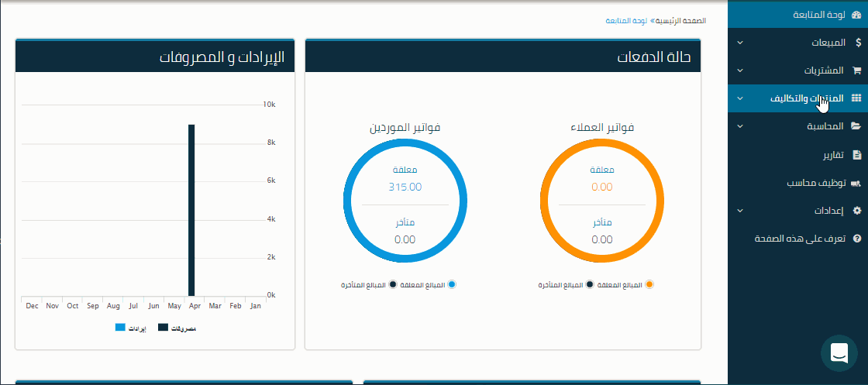Click the grid icon for المنتجات والتكاليف
This screenshot has height=385, width=868.
pyautogui.click(x=856, y=98)
